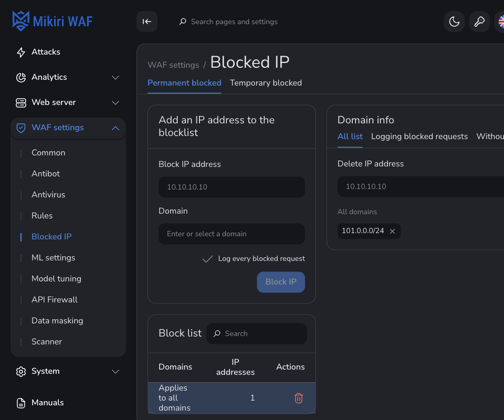The image size is (504, 420).
Task: Open the Logging blocked requests tab
Action: (419, 136)
